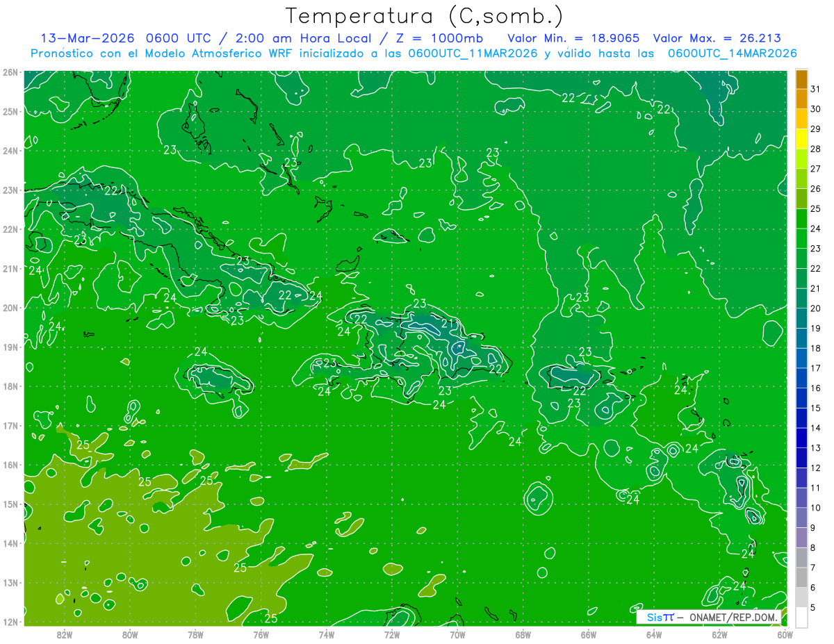Screen dimensions: 834x644
Task: Select "Valor Min. = 18.9065" in header
Action: pyautogui.click(x=573, y=38)
